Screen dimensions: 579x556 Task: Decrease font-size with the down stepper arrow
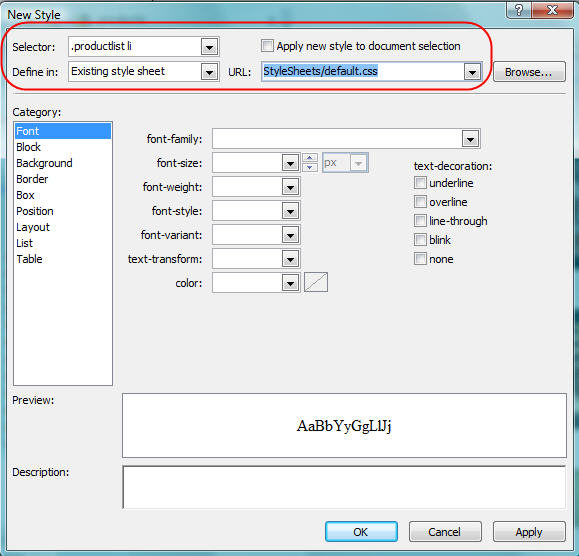(x=310, y=168)
